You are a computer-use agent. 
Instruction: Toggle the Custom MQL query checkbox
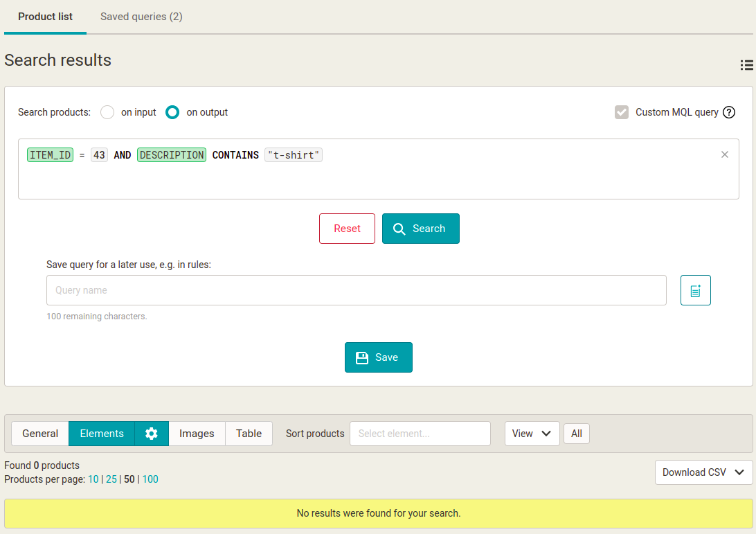coord(622,112)
